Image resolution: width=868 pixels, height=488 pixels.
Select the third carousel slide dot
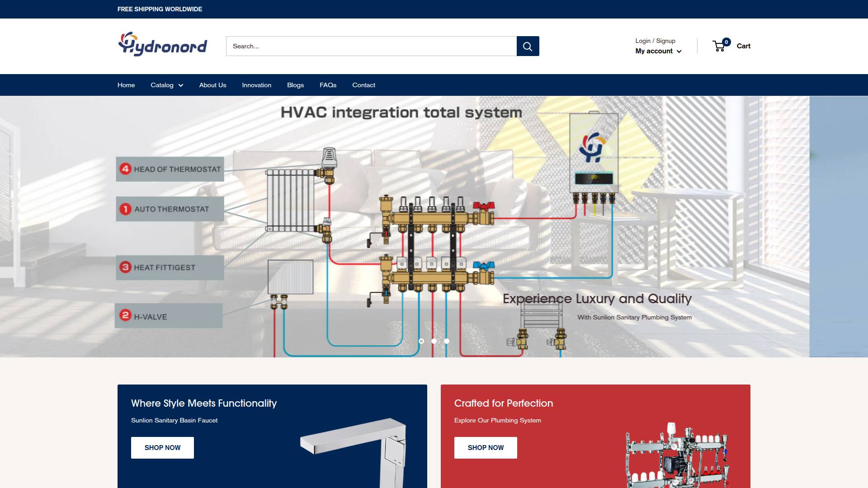pos(447,341)
